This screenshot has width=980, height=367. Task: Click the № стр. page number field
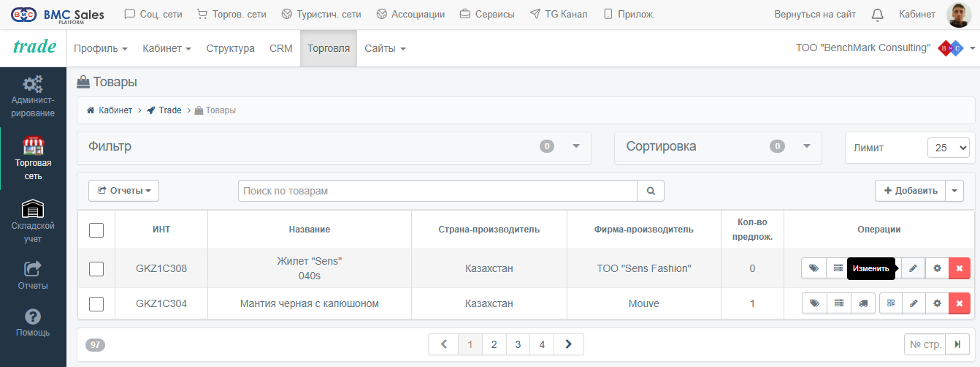pos(925,344)
